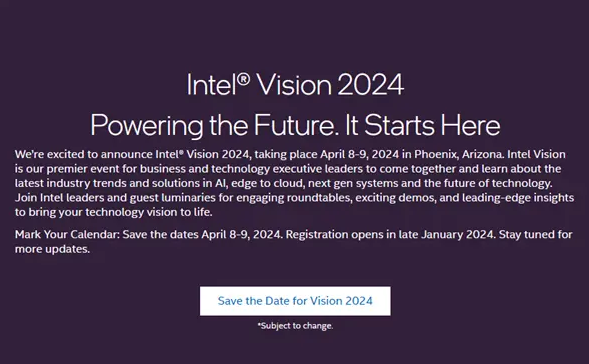Click the Mark Your Calendar text
This screenshot has width=589, height=364.
[x=66, y=234]
